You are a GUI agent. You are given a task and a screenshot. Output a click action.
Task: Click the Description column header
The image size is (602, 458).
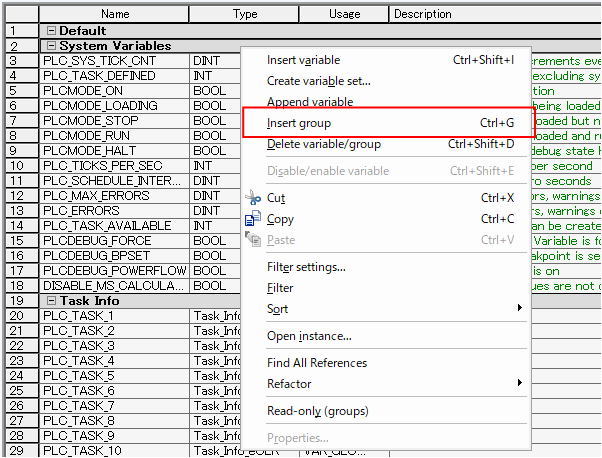[x=422, y=14]
